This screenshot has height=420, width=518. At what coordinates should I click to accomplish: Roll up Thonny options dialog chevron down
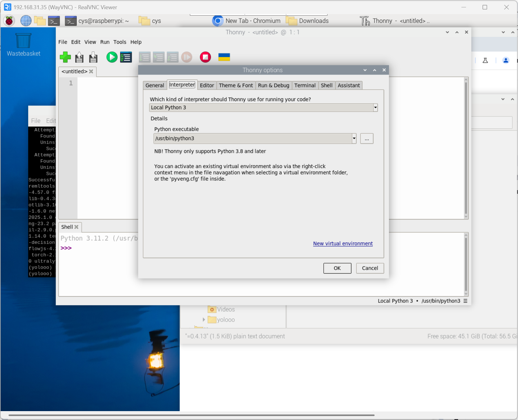click(365, 70)
